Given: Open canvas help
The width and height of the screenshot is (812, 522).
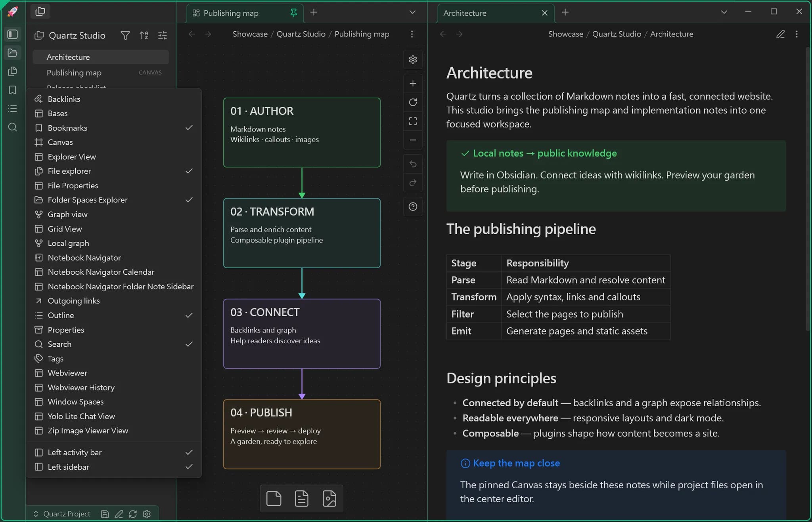Looking at the screenshot, I should pyautogui.click(x=413, y=207).
